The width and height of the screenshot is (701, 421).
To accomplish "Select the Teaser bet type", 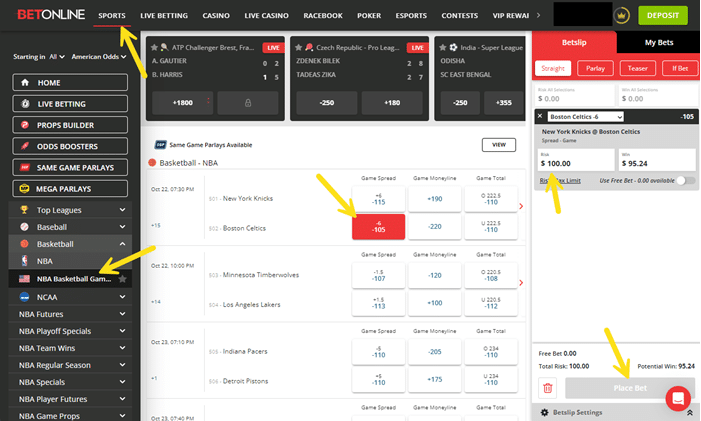I will (x=638, y=68).
